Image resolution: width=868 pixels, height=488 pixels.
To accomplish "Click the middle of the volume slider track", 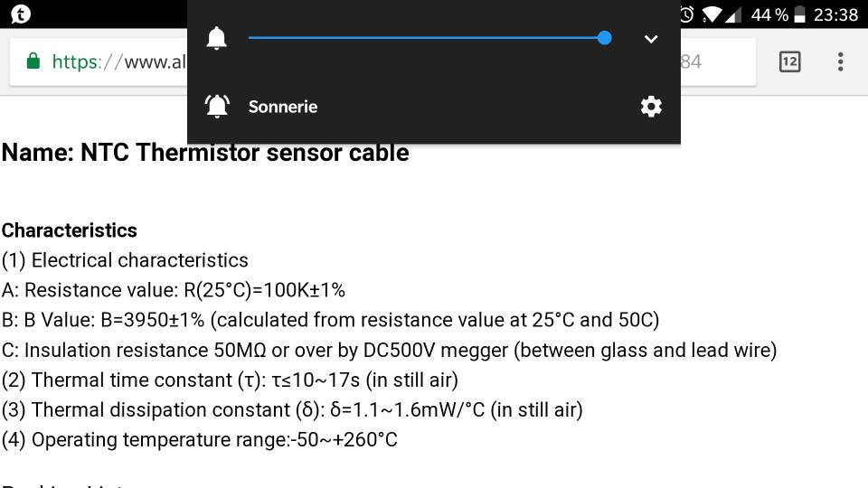I will [x=426, y=38].
